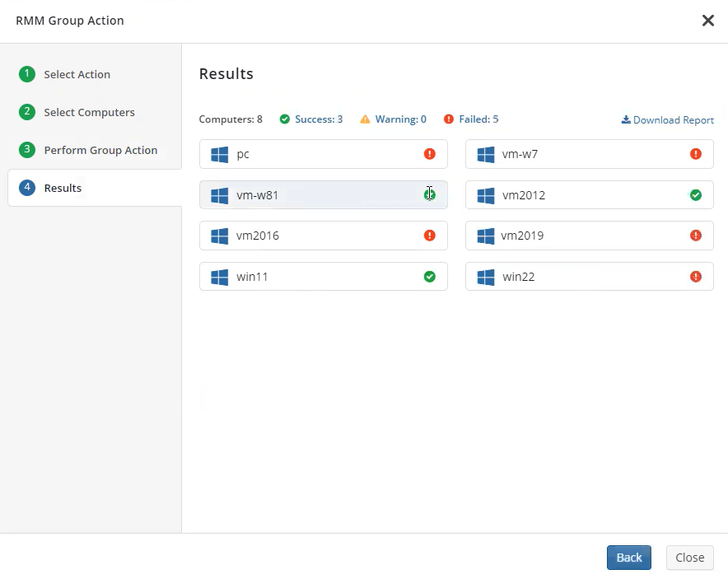This screenshot has height=579, width=728.
Task: Filter results by Success: 3
Action: [x=311, y=119]
